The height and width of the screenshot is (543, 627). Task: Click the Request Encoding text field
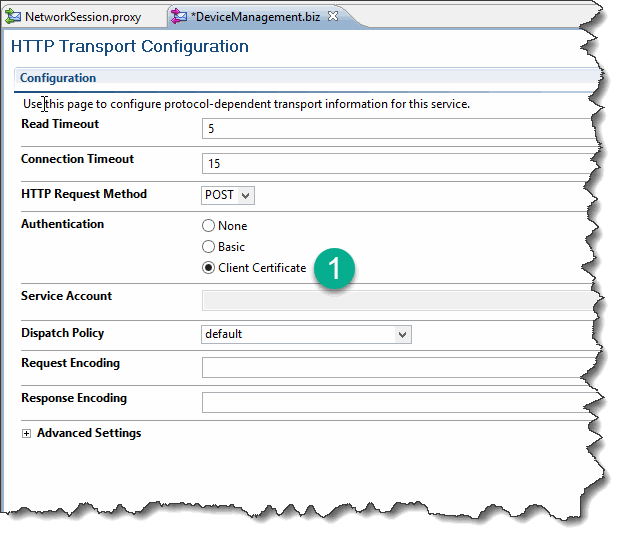pos(396,367)
